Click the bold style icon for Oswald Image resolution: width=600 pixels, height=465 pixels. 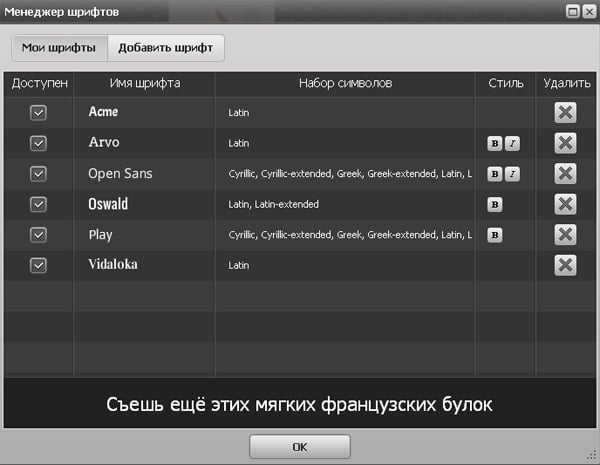[x=494, y=205]
